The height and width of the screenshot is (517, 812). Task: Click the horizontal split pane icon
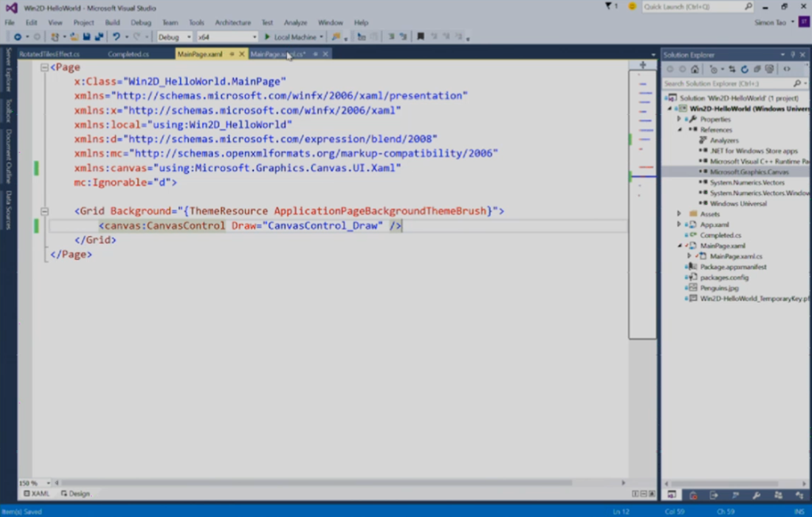click(x=643, y=494)
